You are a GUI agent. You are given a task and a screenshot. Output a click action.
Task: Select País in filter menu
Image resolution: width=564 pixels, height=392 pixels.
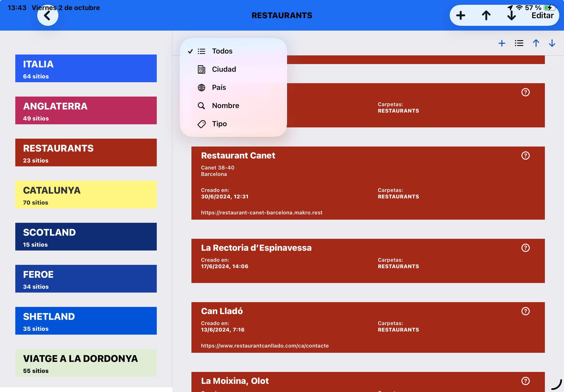pyautogui.click(x=233, y=87)
